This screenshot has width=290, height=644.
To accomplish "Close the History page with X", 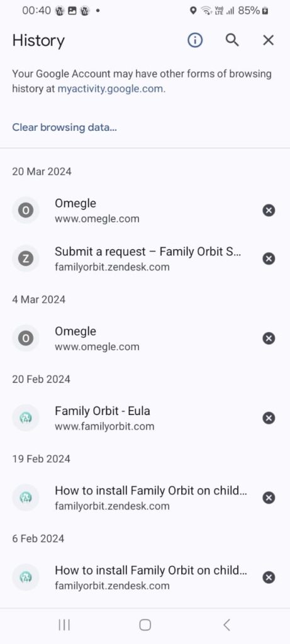I will (x=268, y=40).
